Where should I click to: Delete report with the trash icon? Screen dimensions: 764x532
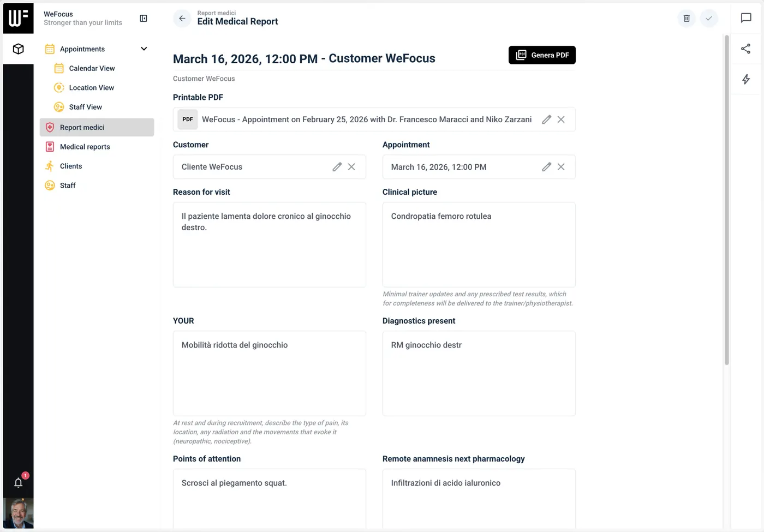tap(687, 19)
